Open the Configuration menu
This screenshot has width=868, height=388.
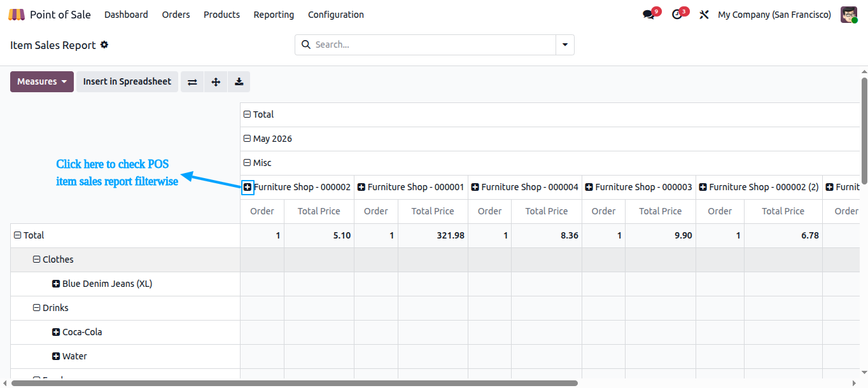point(336,15)
